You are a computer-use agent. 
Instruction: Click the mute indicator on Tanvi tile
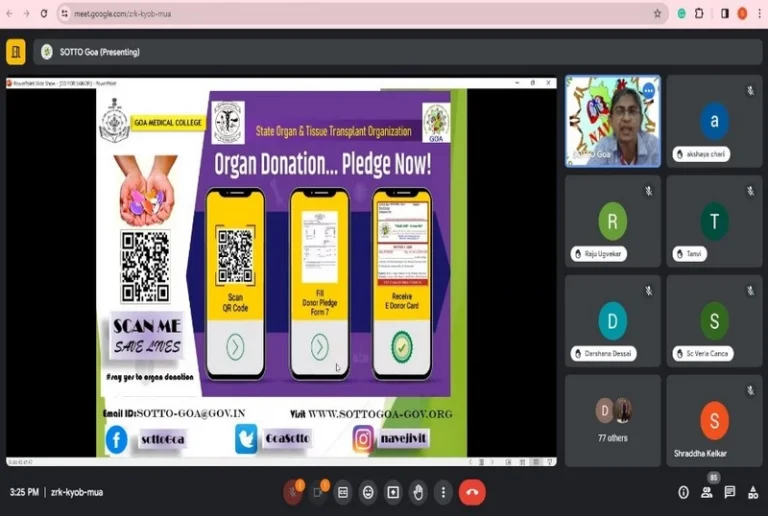coord(750,191)
